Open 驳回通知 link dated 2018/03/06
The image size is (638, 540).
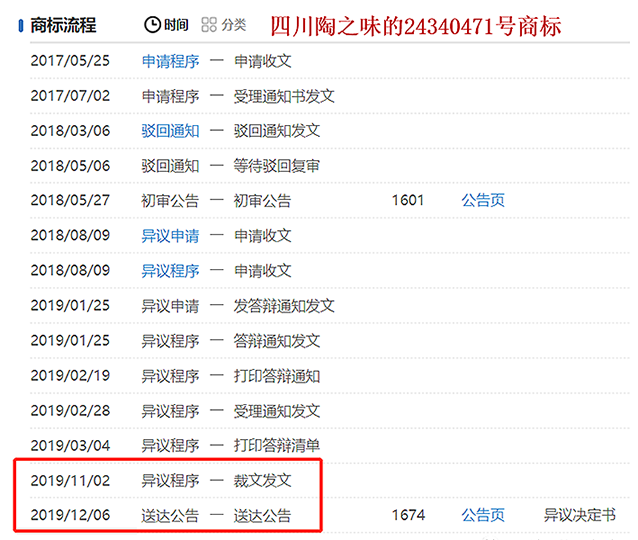pyautogui.click(x=170, y=131)
